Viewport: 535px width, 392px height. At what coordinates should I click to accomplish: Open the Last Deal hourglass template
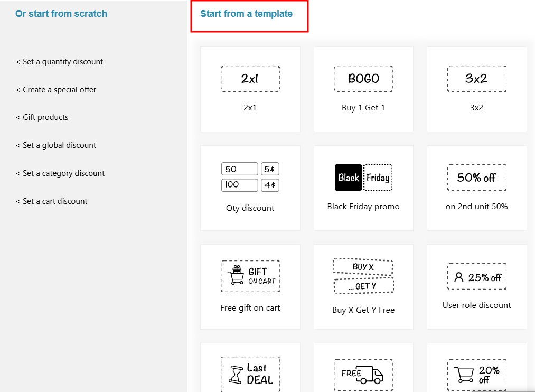point(250,374)
